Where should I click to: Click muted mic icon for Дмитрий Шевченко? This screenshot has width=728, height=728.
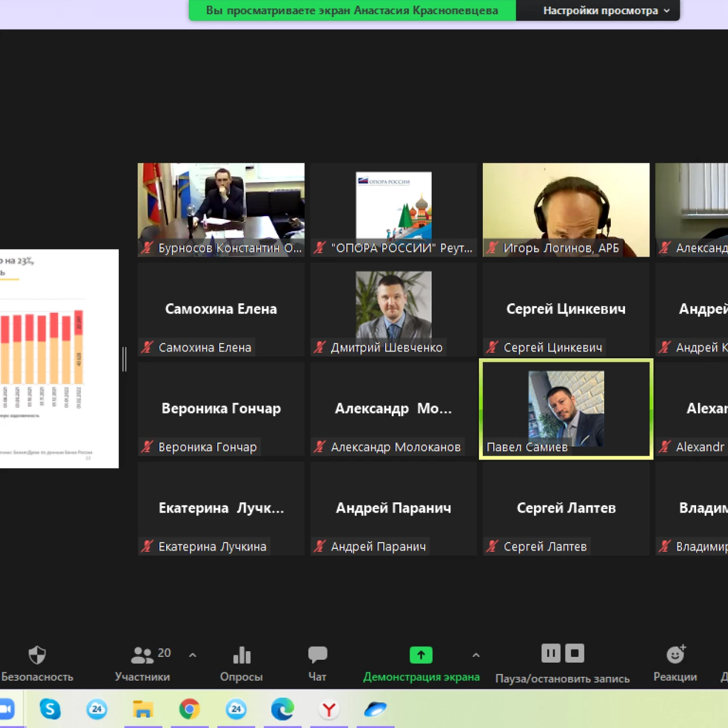point(320,347)
